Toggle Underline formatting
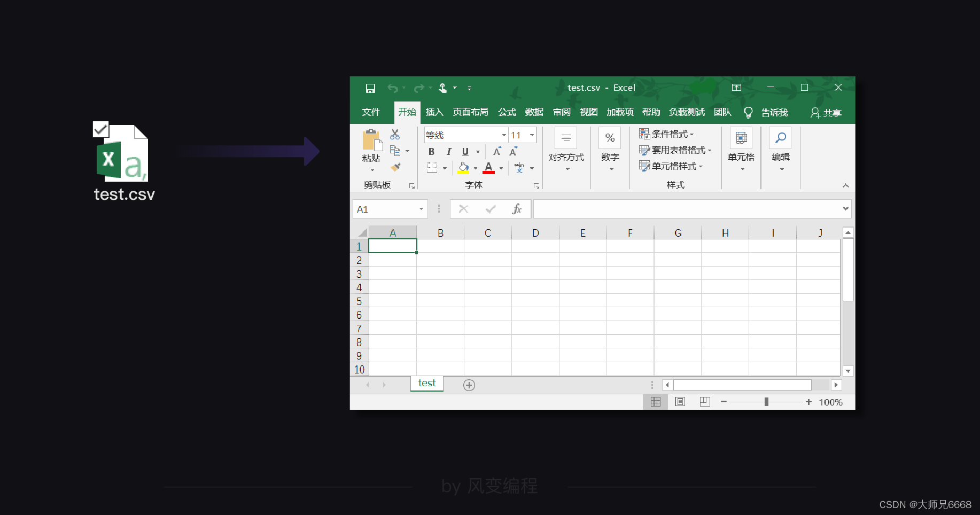Screen dimensions: 980x515 click(465, 152)
